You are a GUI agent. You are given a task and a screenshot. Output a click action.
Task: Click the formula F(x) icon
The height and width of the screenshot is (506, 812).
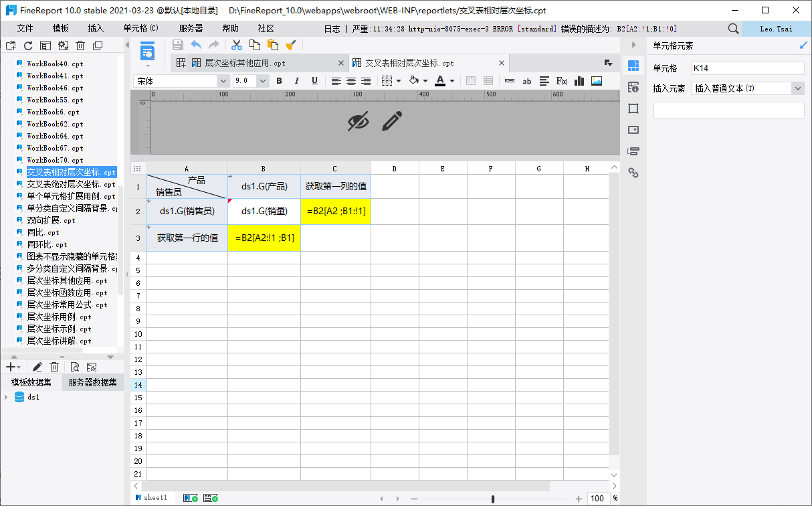(562, 81)
